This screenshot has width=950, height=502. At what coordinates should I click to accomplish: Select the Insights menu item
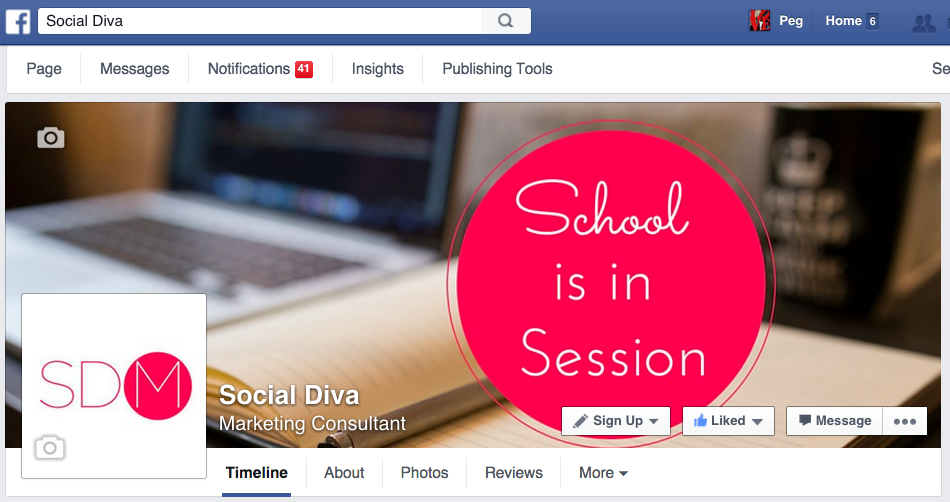coord(377,69)
